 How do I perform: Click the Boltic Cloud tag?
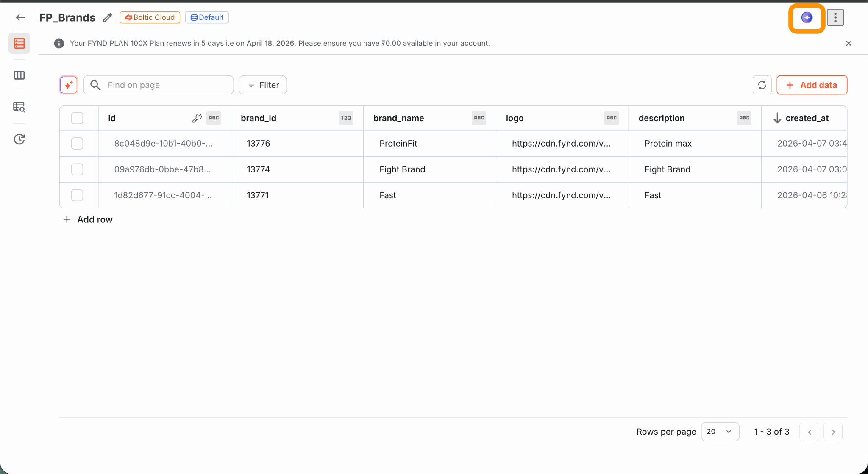[x=150, y=17]
